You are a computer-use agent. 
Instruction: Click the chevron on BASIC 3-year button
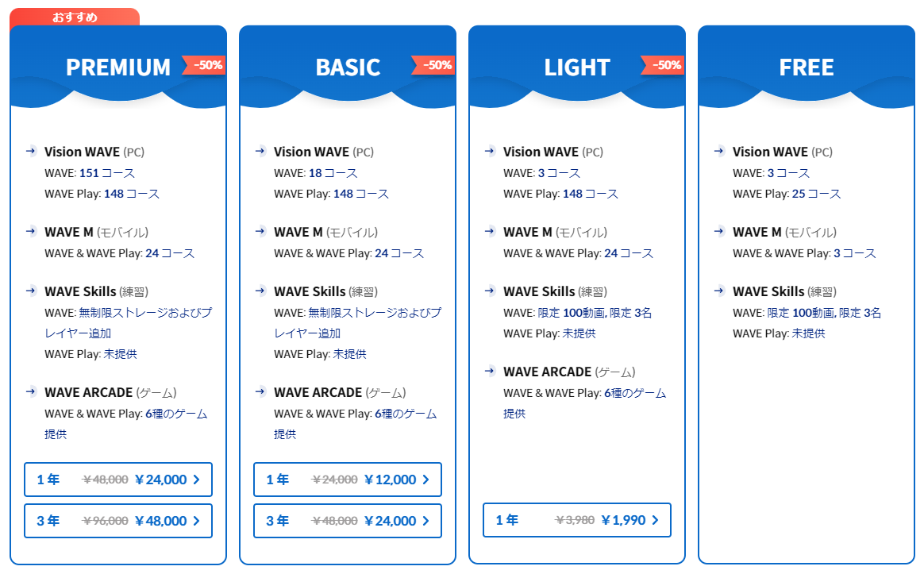(x=426, y=521)
